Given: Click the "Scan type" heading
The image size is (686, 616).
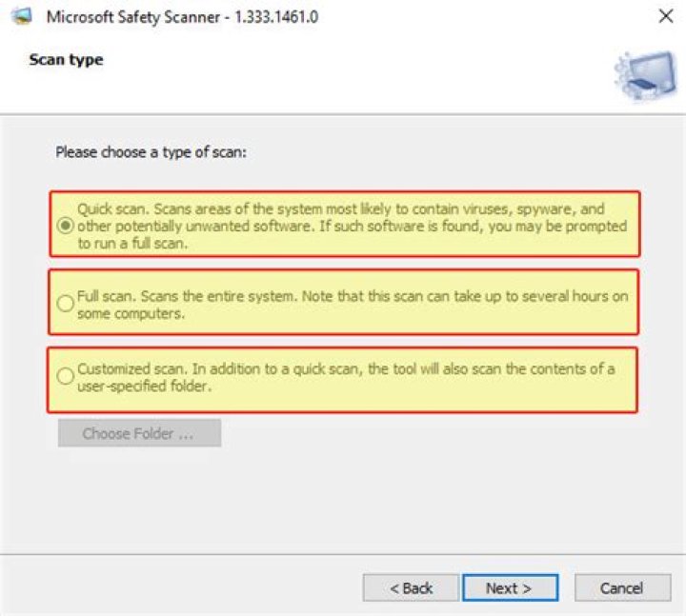Looking at the screenshot, I should point(66,60).
